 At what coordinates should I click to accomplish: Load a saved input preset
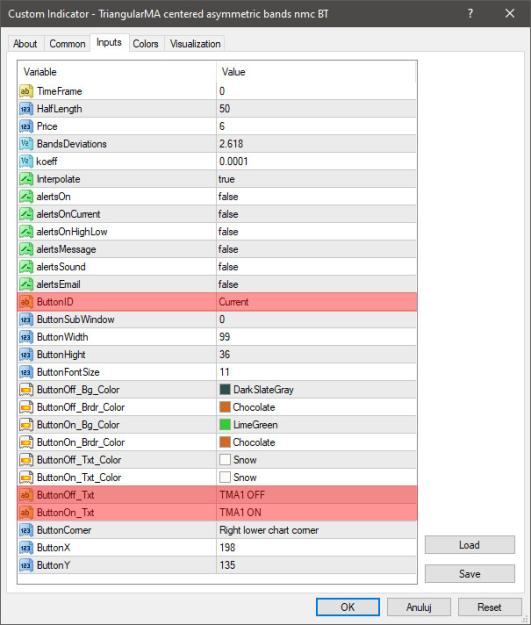[469, 544]
